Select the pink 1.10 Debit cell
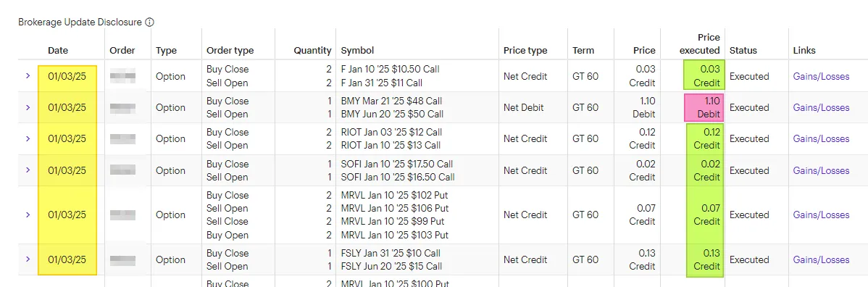 pyautogui.click(x=703, y=107)
